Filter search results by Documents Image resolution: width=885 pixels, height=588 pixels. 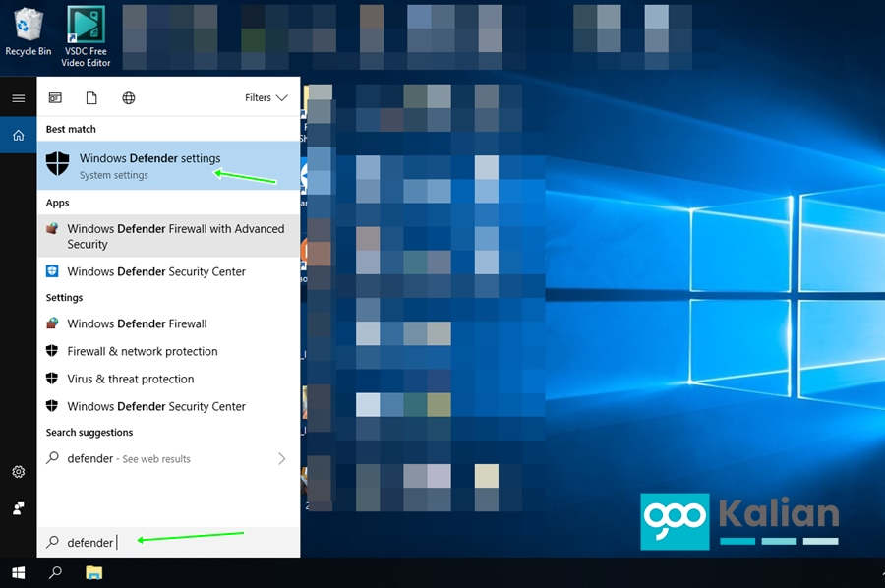91,98
